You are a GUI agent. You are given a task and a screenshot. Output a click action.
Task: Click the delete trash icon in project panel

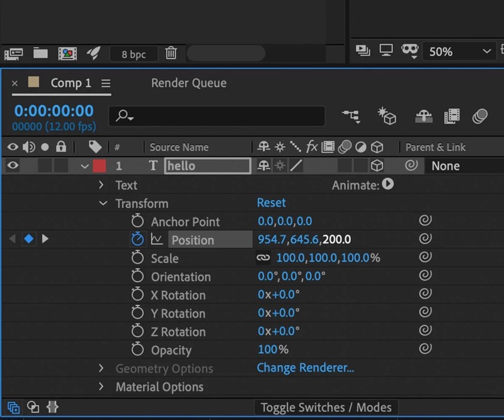[x=171, y=54]
